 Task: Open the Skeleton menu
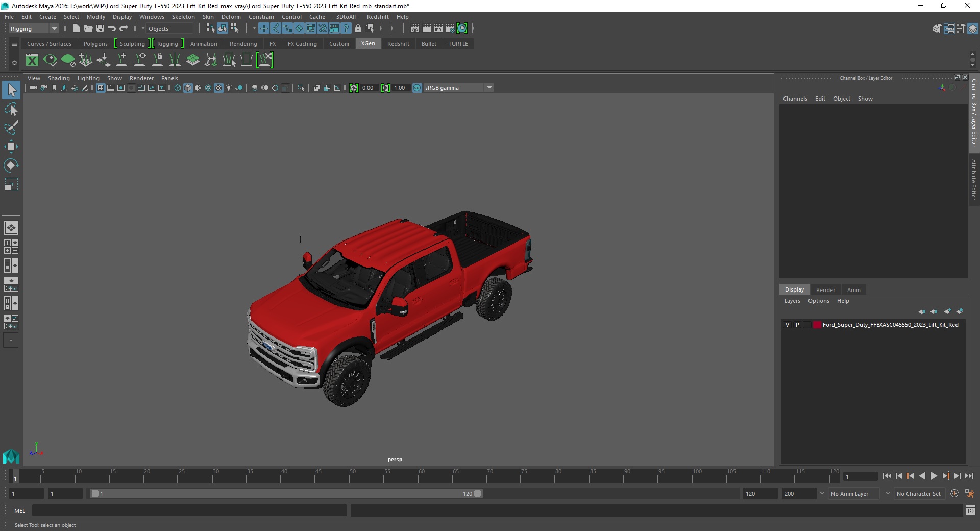pyautogui.click(x=183, y=17)
